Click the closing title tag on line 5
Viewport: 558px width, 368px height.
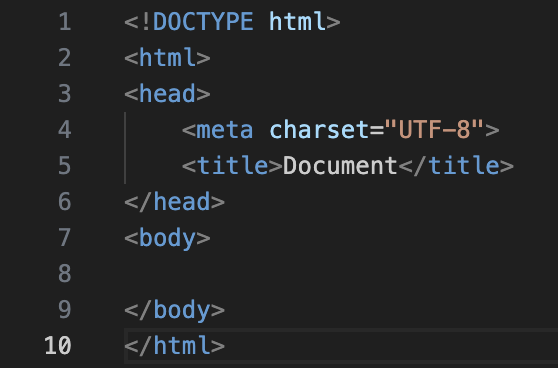(456, 165)
